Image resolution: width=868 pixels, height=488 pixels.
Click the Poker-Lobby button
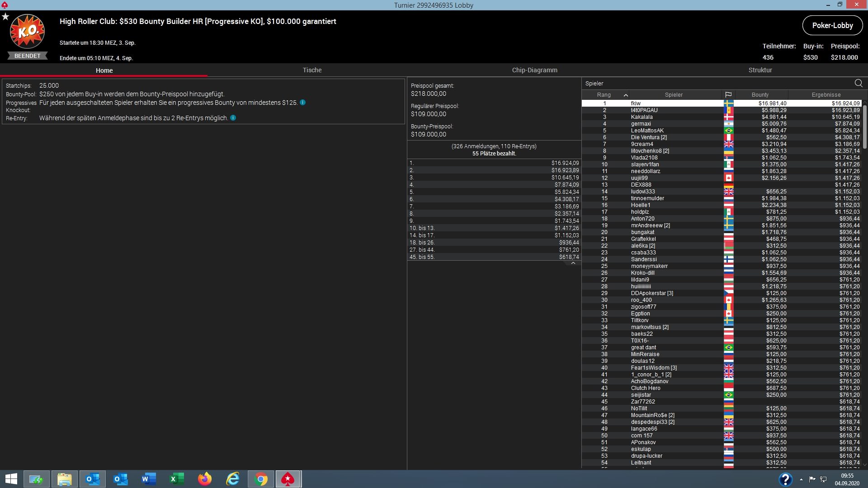coord(832,25)
